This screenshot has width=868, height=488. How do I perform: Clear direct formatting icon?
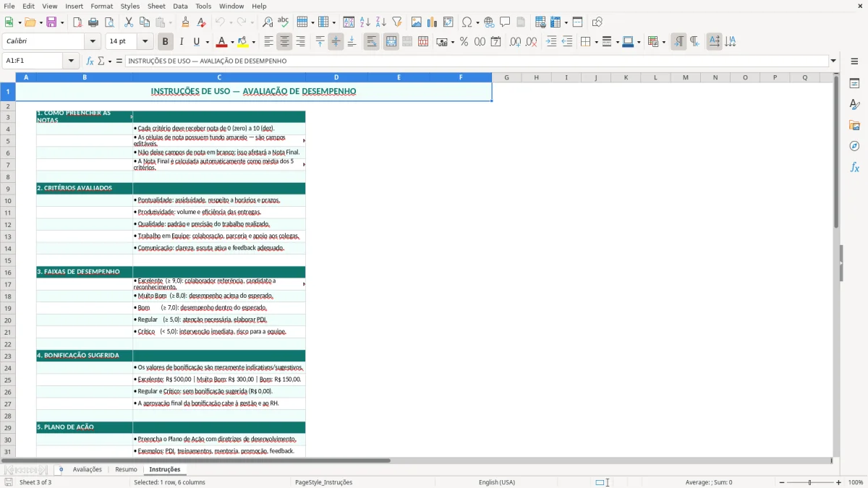click(202, 22)
